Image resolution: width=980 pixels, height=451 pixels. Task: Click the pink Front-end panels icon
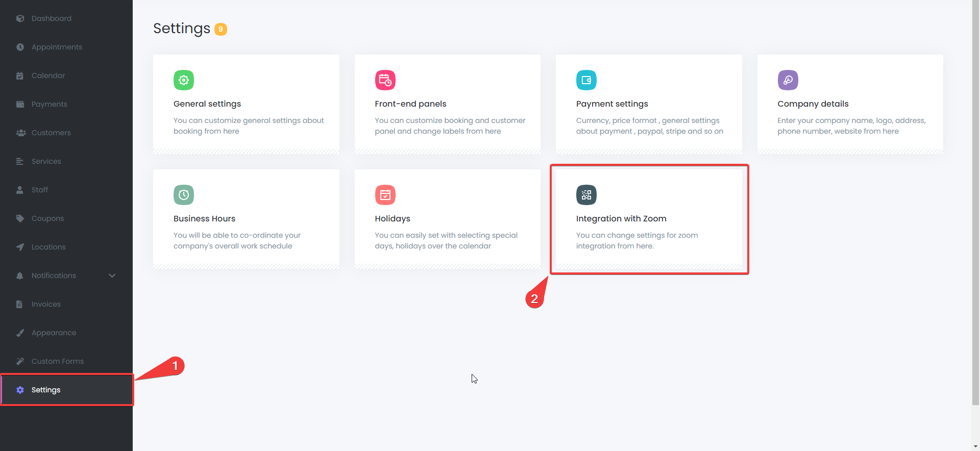pyautogui.click(x=385, y=80)
